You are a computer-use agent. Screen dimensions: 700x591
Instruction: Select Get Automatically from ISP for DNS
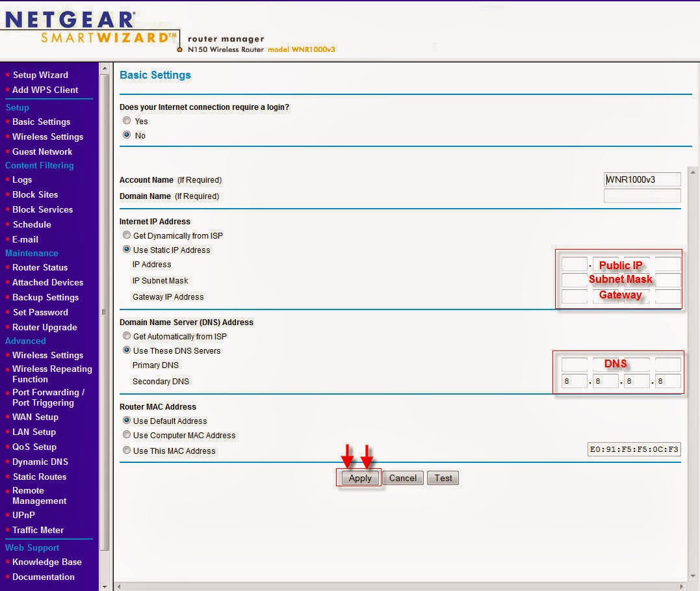127,336
